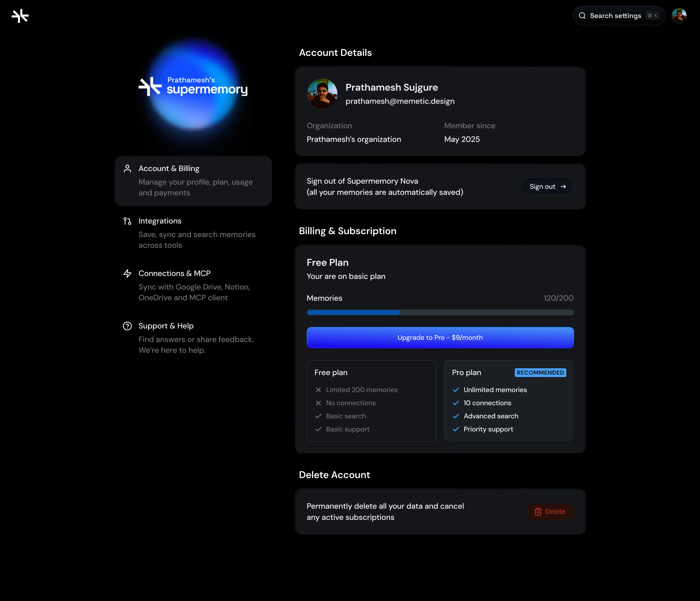Click the person icon next to Account & Billing

point(127,169)
